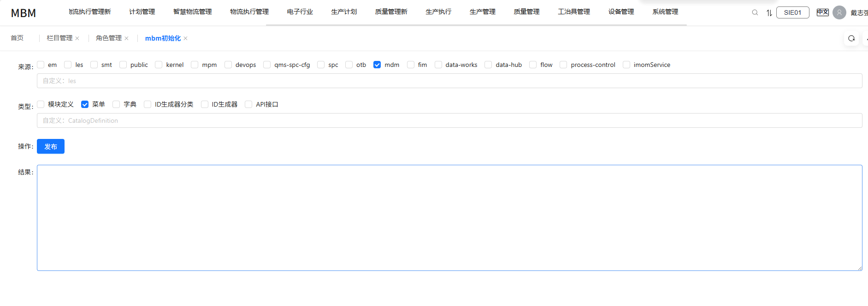Viewport: 868px width, 306px height.
Task: Click inside the 结果 result textarea
Action: [449, 218]
